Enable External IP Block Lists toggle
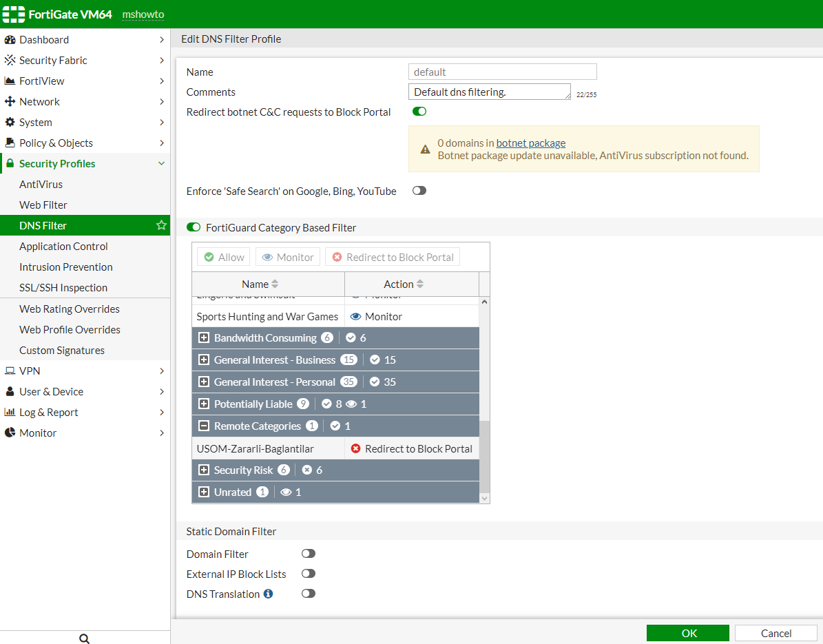 click(309, 574)
